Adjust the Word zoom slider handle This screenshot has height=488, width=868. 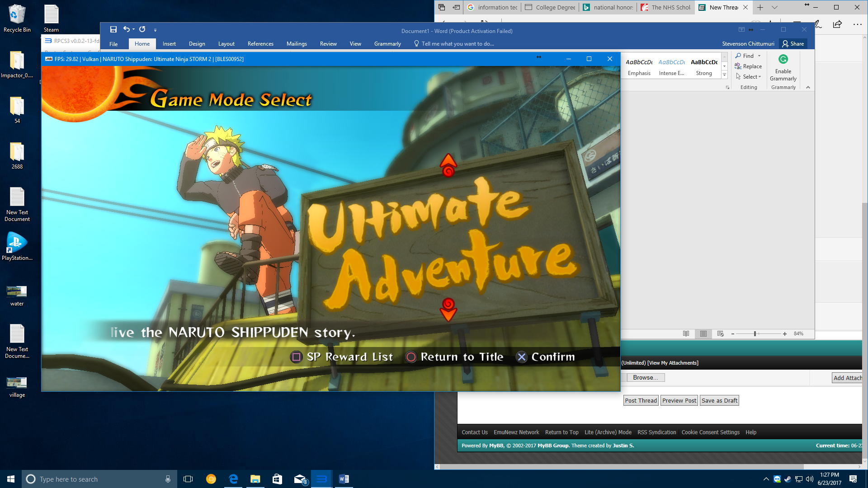coord(755,334)
